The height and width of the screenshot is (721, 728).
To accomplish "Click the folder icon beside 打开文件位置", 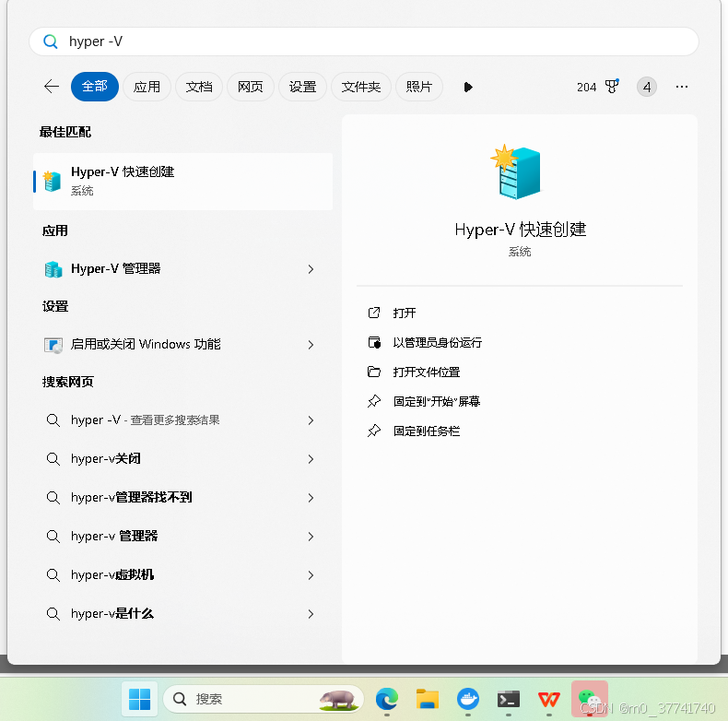I will pos(374,372).
